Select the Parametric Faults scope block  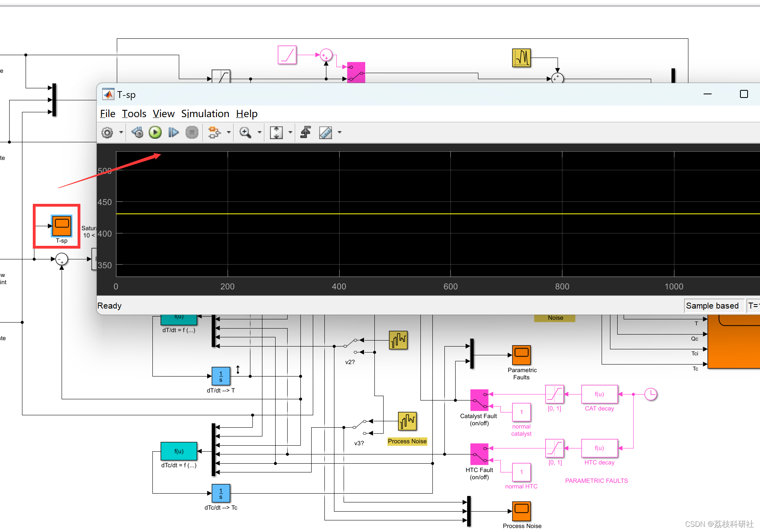(x=522, y=355)
